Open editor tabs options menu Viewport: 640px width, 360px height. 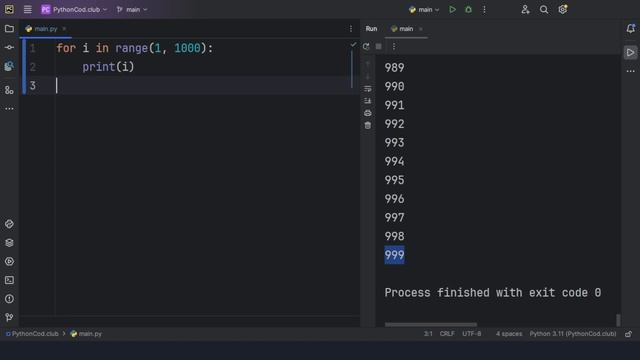pos(351,29)
